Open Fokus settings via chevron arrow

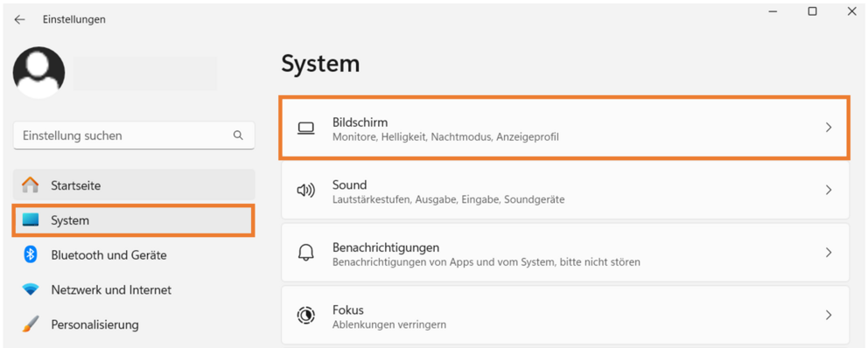tap(829, 316)
